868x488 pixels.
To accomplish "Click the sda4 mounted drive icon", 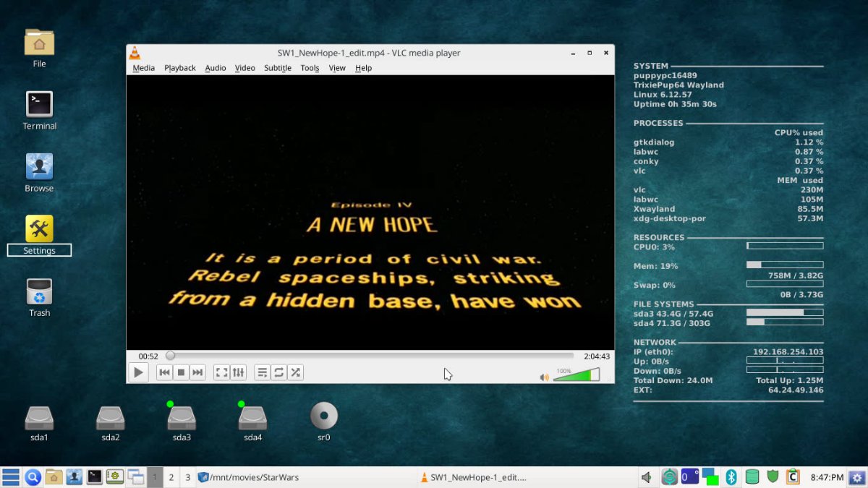I will point(252,419).
